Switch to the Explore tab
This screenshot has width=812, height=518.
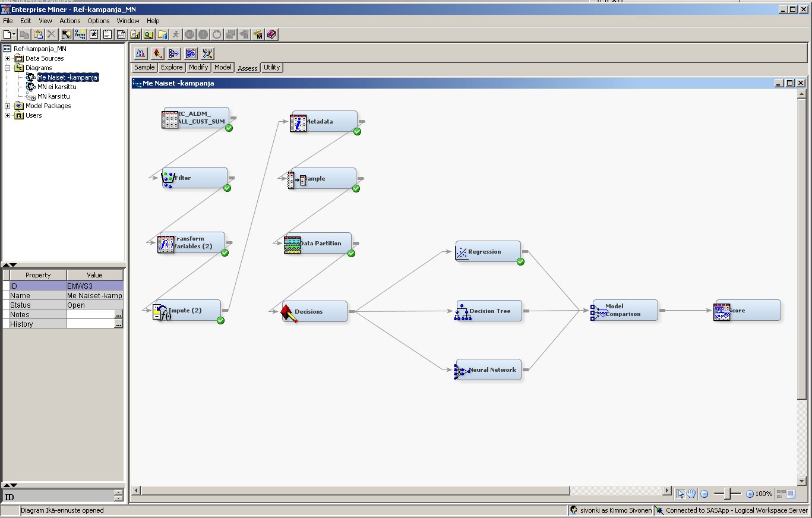(x=172, y=68)
